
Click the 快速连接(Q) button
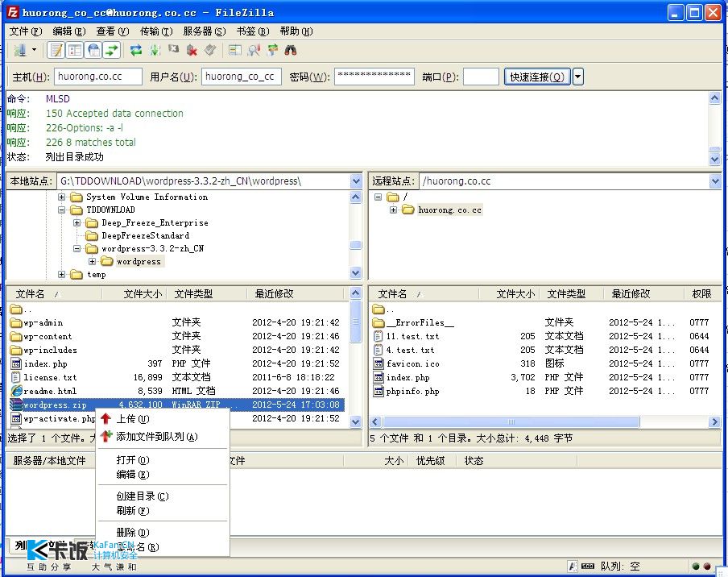point(537,77)
